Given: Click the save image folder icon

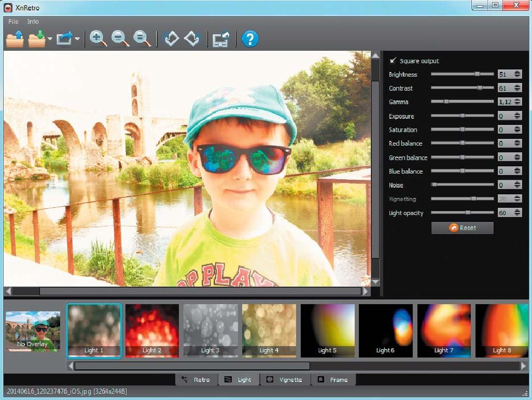Looking at the screenshot, I should pos(37,39).
